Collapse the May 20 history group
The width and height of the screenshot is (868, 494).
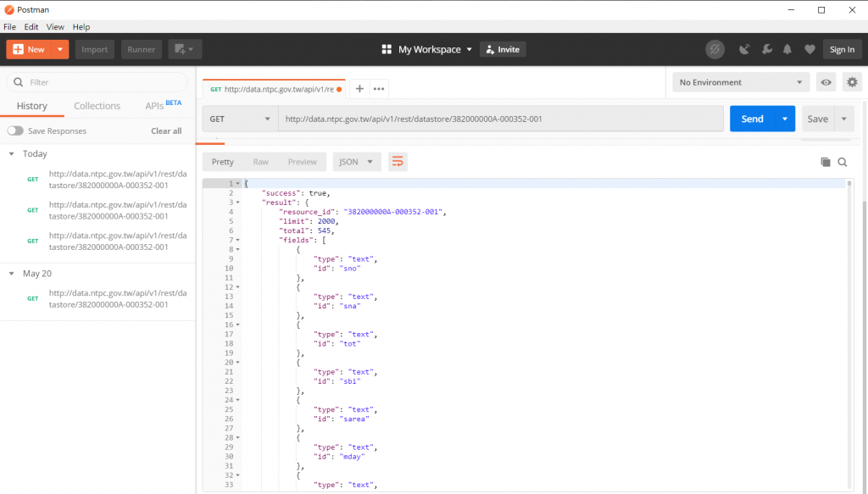tap(12, 274)
